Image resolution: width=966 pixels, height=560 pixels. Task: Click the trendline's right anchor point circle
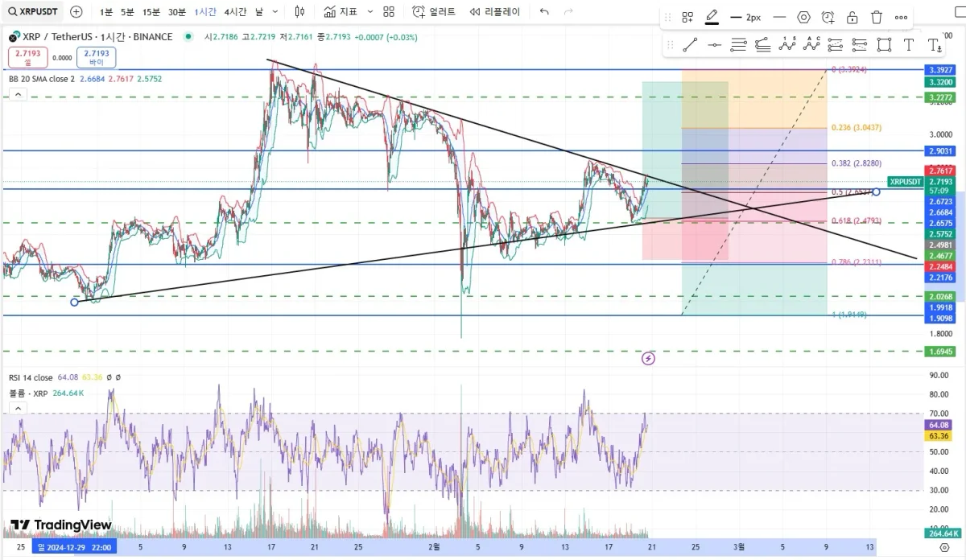click(x=876, y=191)
